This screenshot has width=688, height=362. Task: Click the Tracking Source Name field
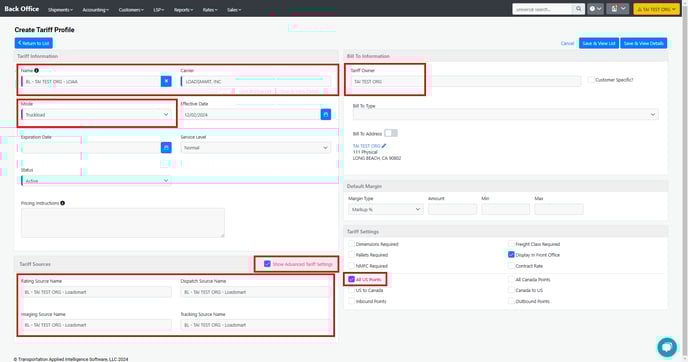tap(255, 325)
